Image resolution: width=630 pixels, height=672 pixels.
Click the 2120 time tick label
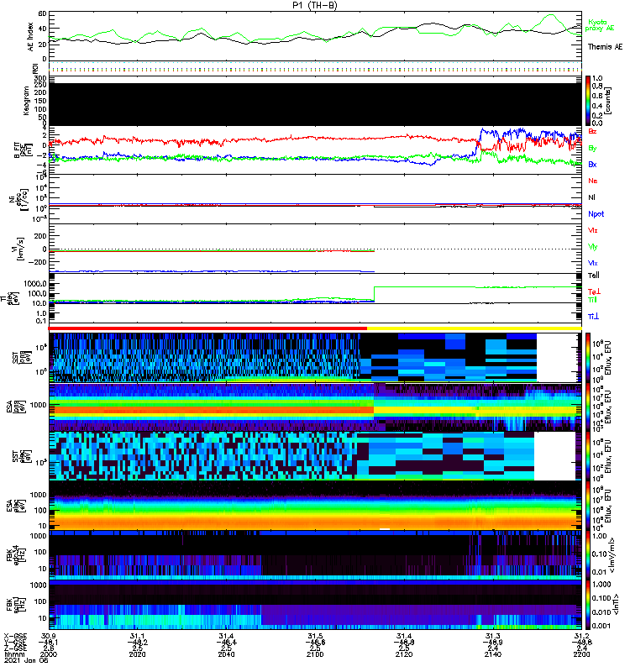coord(404,654)
